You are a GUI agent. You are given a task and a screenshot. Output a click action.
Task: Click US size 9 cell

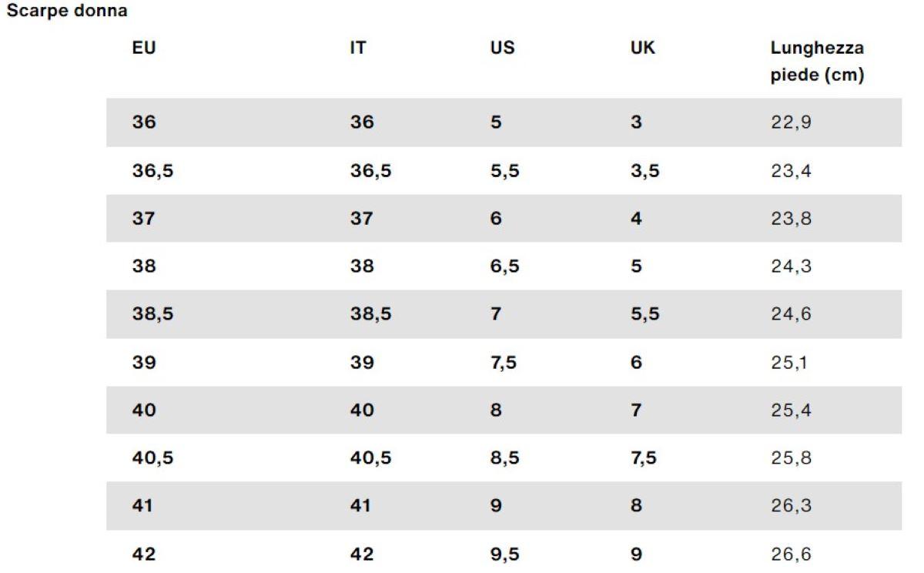pos(496,506)
